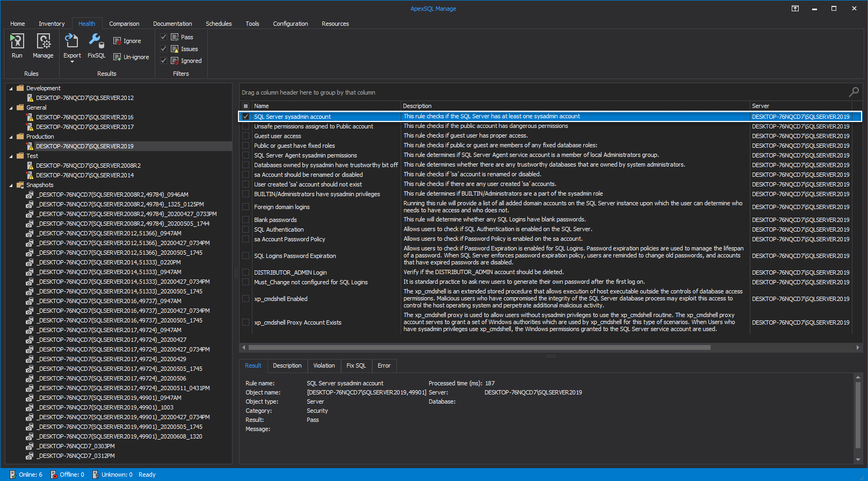Open the Error details tab

(384, 365)
